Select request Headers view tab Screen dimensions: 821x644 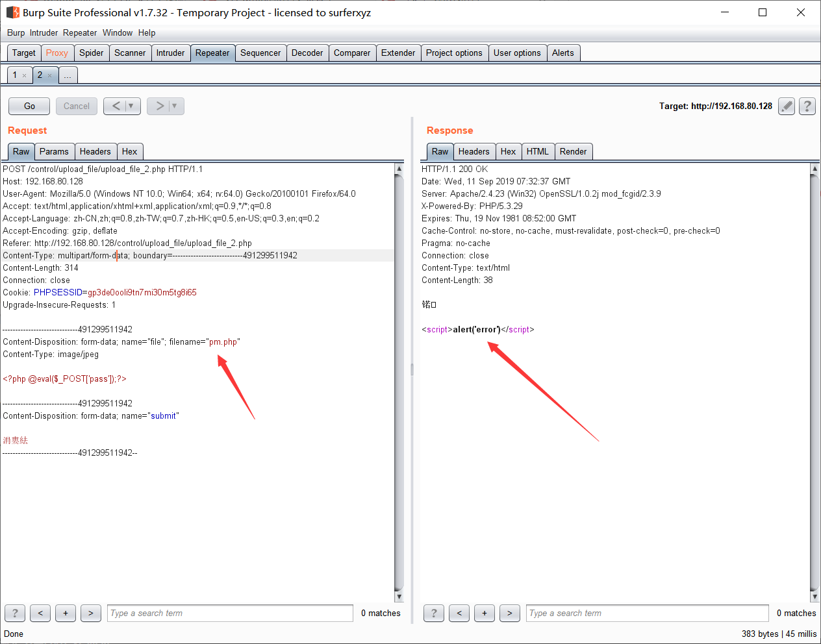[95, 152]
